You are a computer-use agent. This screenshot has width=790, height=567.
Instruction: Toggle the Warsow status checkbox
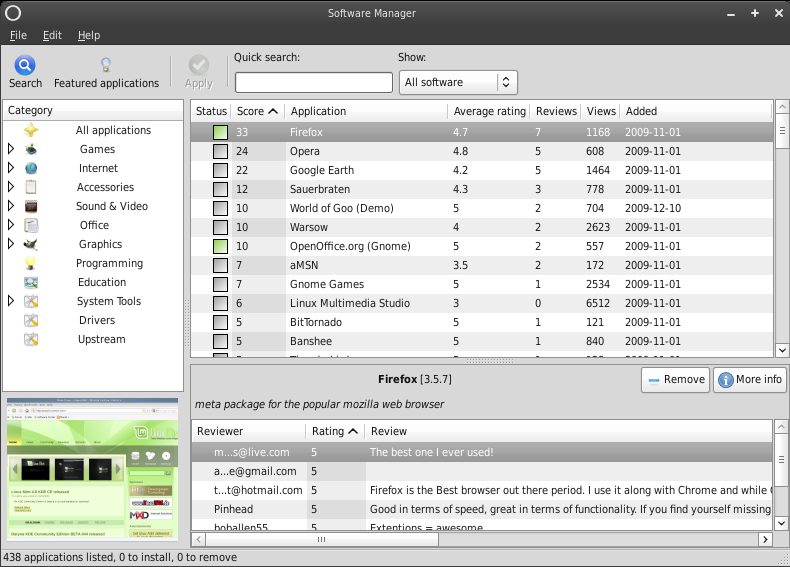(220, 227)
